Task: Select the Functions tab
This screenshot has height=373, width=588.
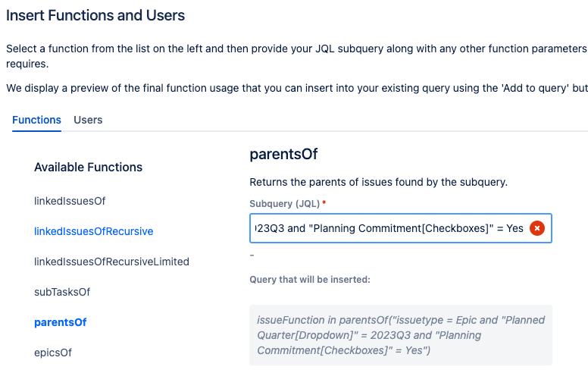Action: pos(36,120)
